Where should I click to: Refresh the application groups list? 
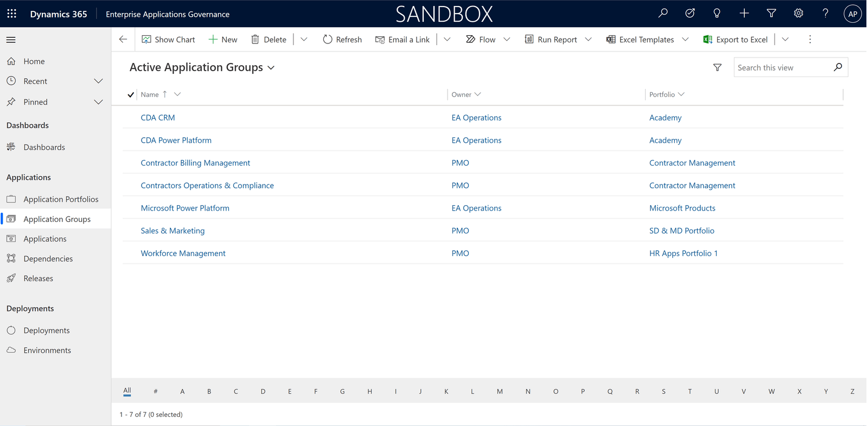(x=342, y=40)
